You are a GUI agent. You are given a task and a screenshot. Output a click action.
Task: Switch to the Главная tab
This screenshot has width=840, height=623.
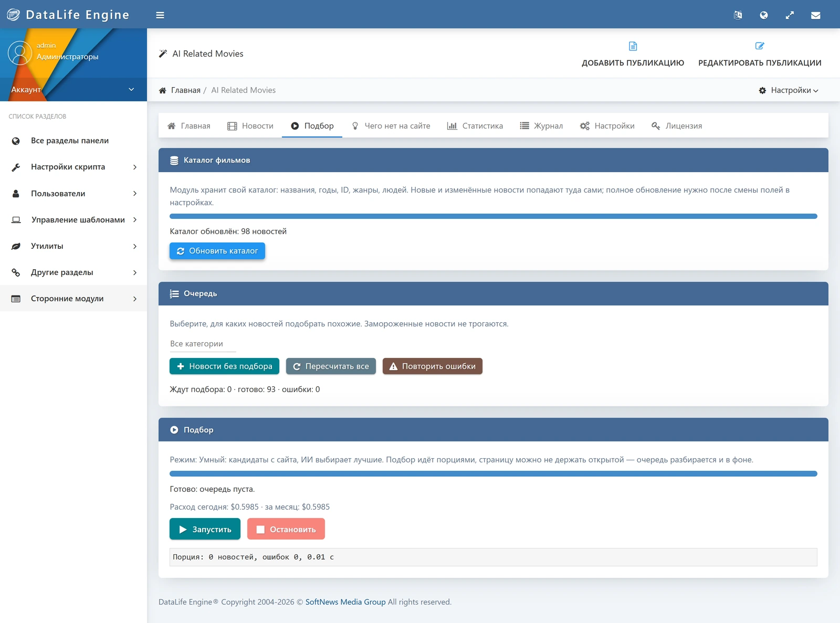188,126
